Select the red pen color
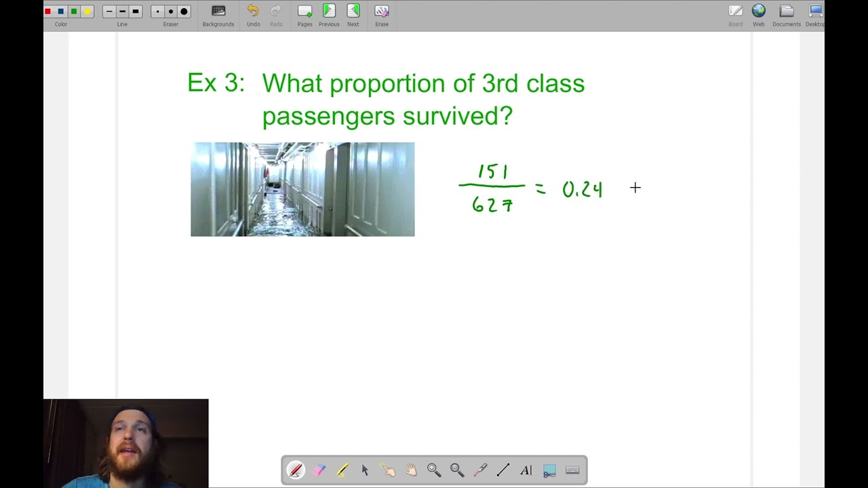The image size is (868, 488). pyautogui.click(x=47, y=12)
